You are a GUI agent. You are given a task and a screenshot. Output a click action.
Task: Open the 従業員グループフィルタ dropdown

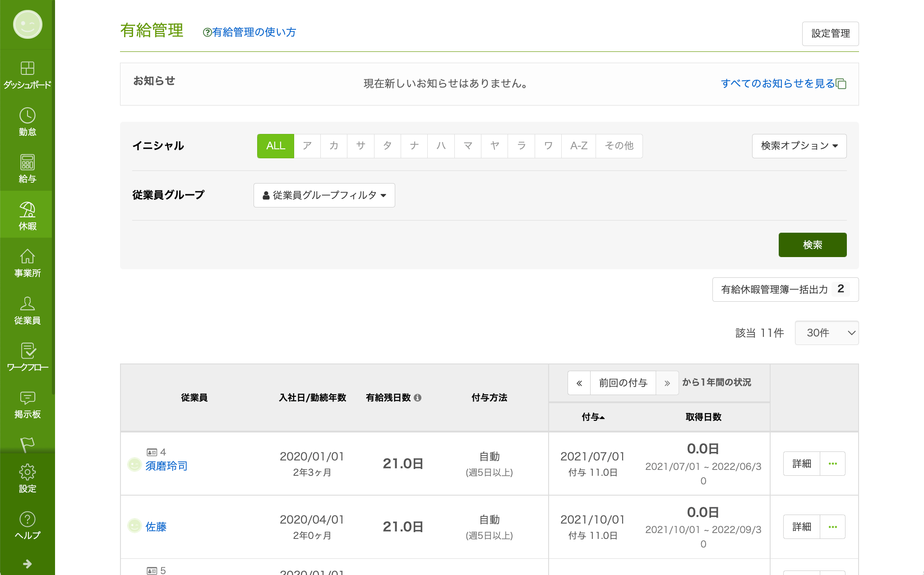pos(324,195)
